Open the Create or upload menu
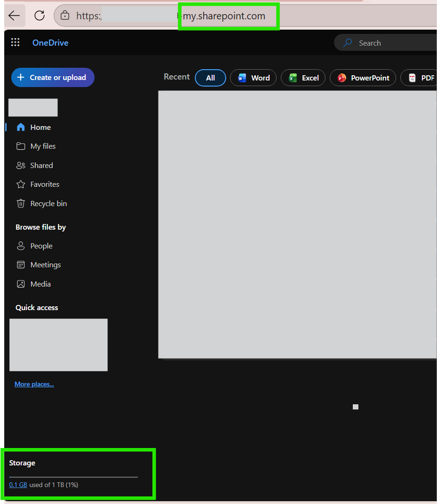The height and width of the screenshot is (504, 437). pyautogui.click(x=53, y=78)
